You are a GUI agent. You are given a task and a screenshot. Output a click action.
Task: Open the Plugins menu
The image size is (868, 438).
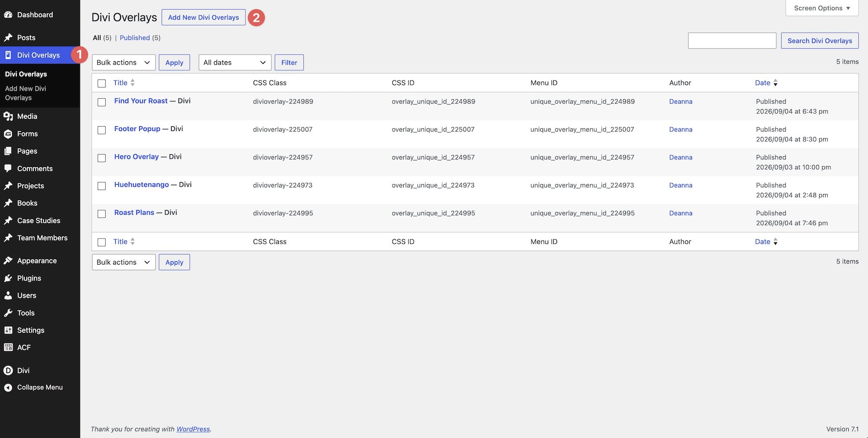[x=29, y=278]
